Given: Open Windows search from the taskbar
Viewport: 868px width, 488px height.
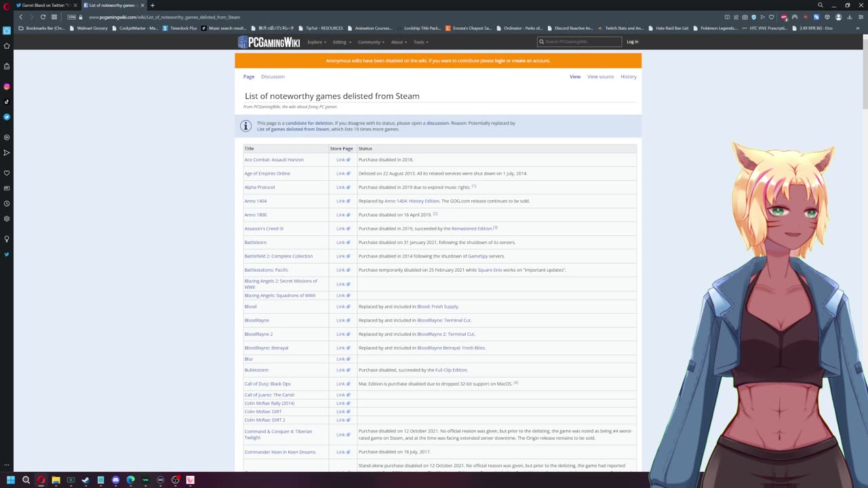Looking at the screenshot, I should [x=26, y=480].
